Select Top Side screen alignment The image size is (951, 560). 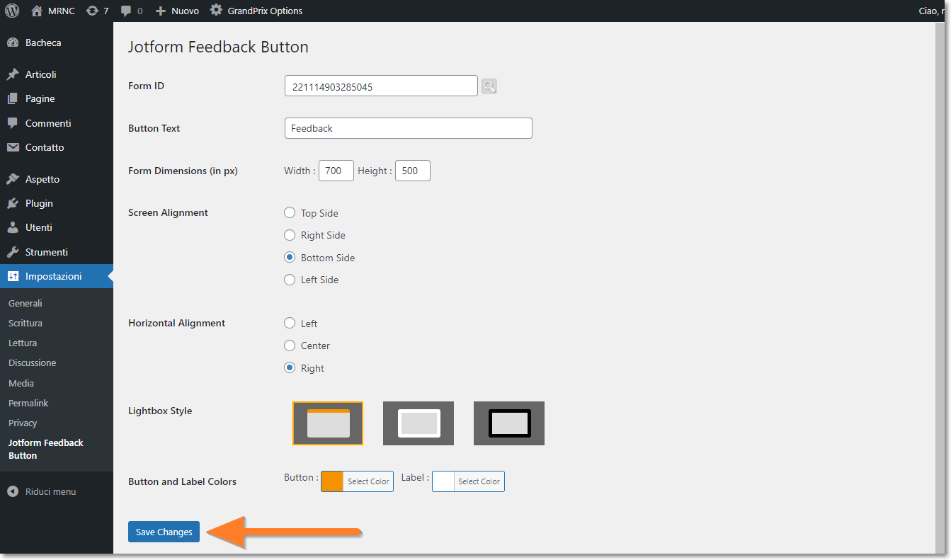click(x=290, y=212)
